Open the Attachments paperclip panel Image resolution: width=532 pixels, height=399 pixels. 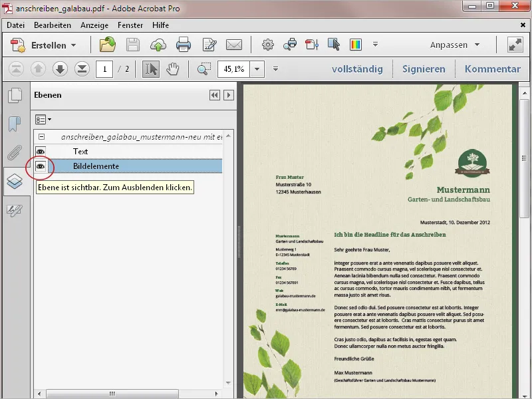15,153
